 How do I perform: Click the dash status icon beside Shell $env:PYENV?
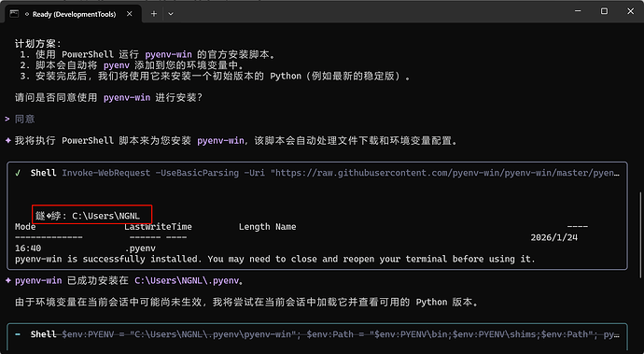(x=18, y=334)
